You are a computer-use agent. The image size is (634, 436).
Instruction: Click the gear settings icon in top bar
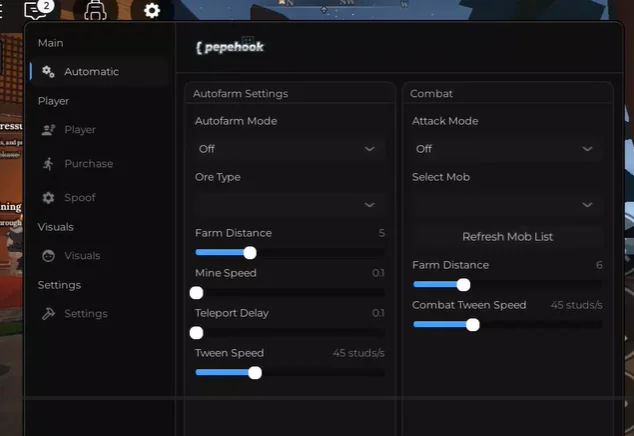tap(152, 10)
